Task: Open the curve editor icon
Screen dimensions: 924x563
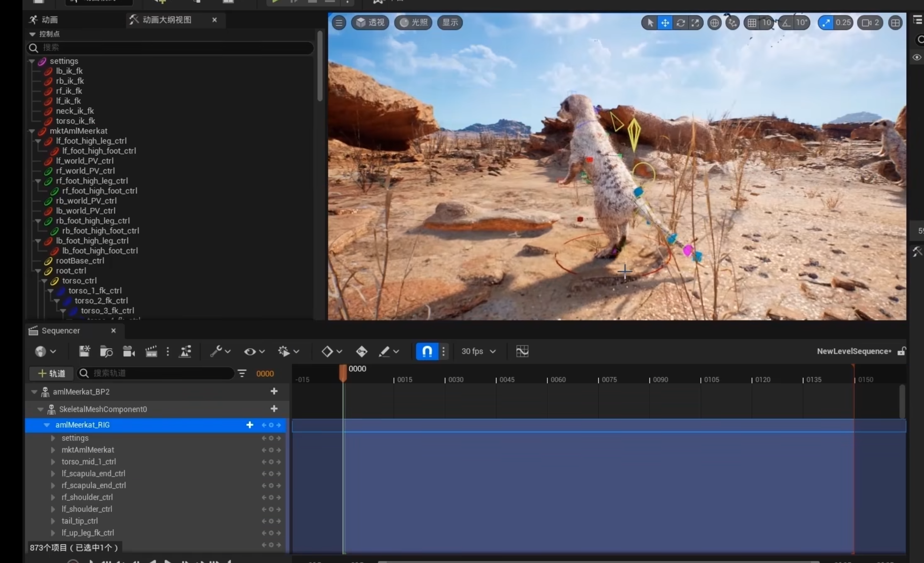Action: (x=522, y=351)
